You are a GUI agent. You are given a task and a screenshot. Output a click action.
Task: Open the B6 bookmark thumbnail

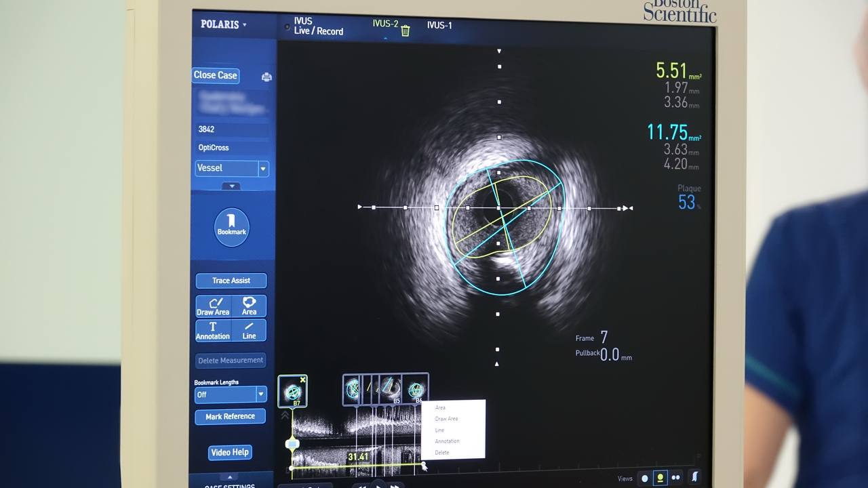pyautogui.click(x=415, y=390)
